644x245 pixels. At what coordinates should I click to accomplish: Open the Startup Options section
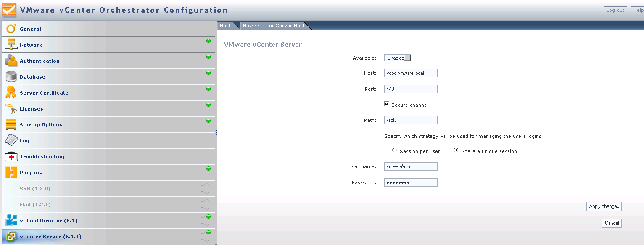[108, 124]
